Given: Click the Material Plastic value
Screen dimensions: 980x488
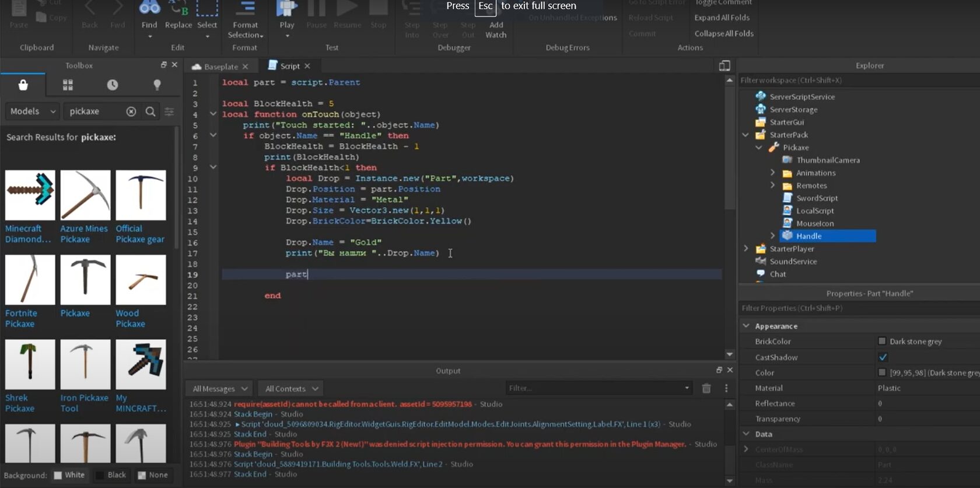Looking at the screenshot, I should [889, 388].
